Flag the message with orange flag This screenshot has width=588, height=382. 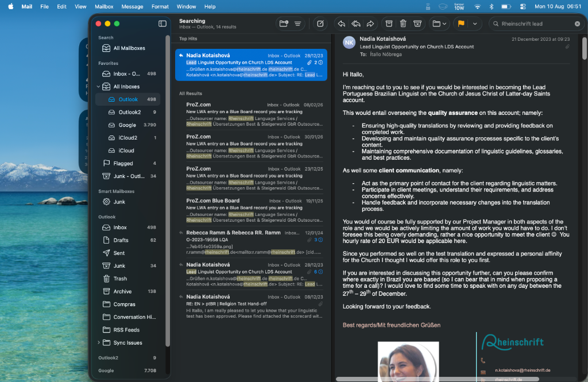pyautogui.click(x=461, y=24)
